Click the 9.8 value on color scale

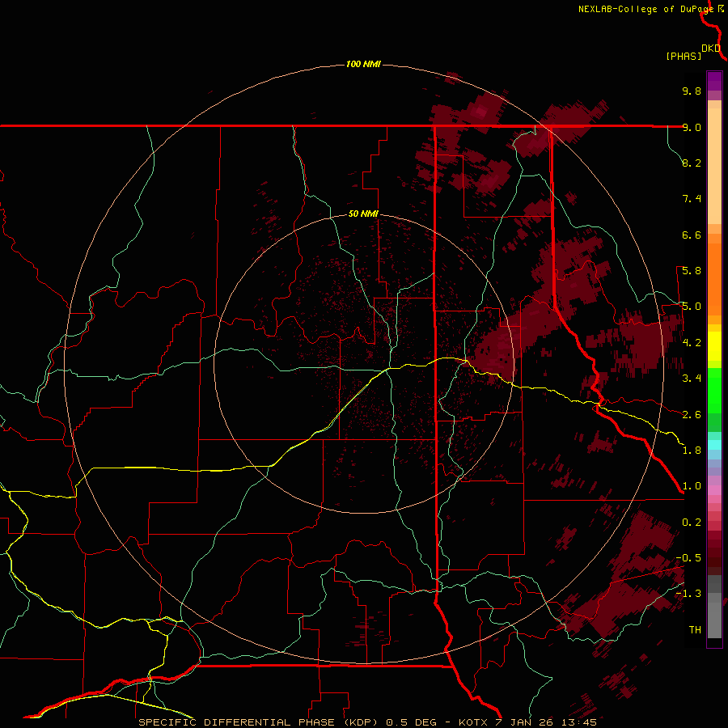(692, 91)
